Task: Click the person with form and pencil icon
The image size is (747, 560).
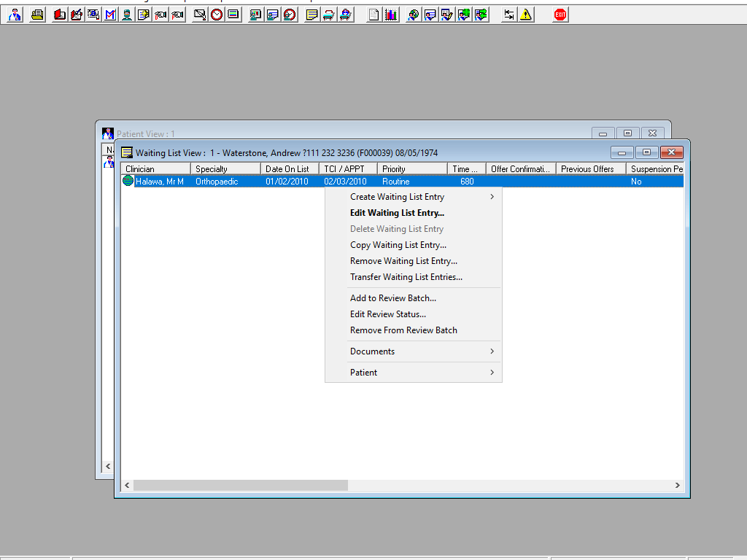Action: 447,15
